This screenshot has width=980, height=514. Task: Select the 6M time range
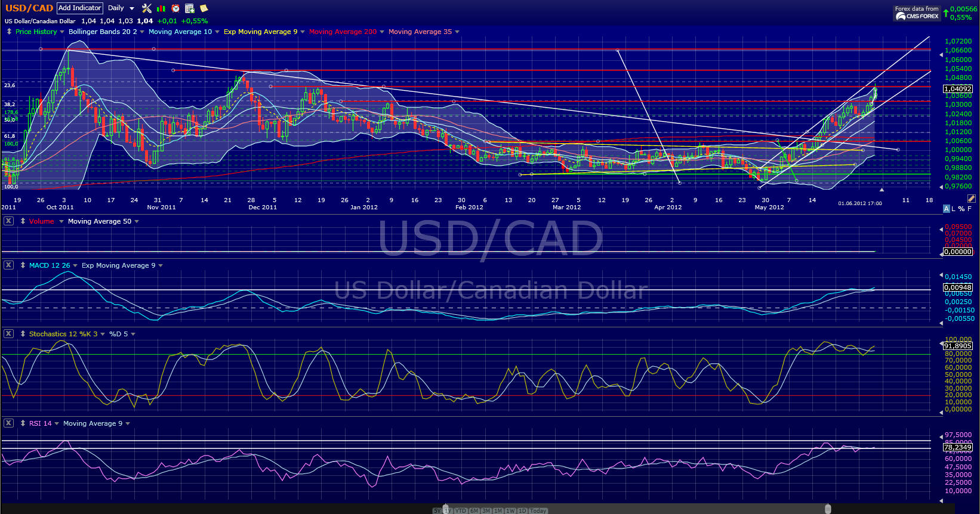point(474,510)
